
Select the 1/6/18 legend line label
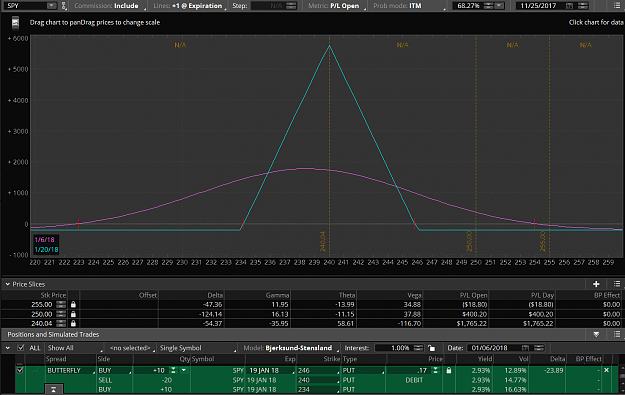pos(44,240)
